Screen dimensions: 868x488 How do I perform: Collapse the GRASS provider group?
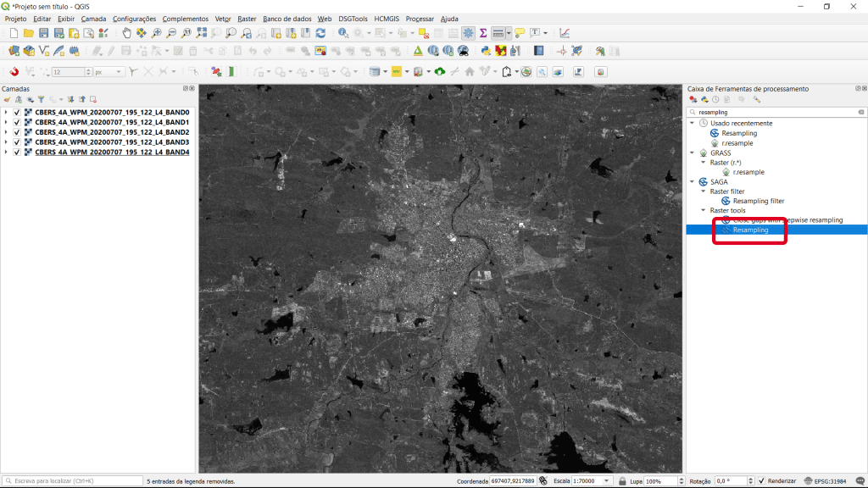[x=692, y=152]
